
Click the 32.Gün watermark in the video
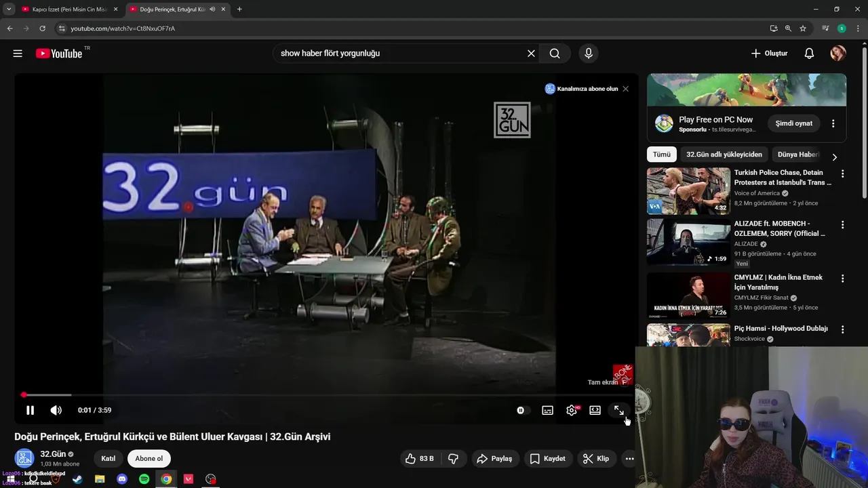(512, 120)
